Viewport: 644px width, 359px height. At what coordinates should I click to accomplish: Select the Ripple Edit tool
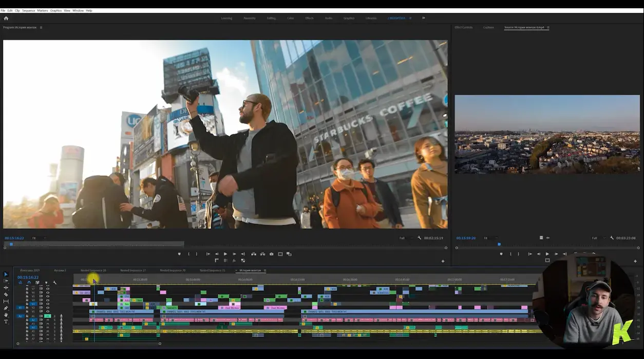pos(6,288)
